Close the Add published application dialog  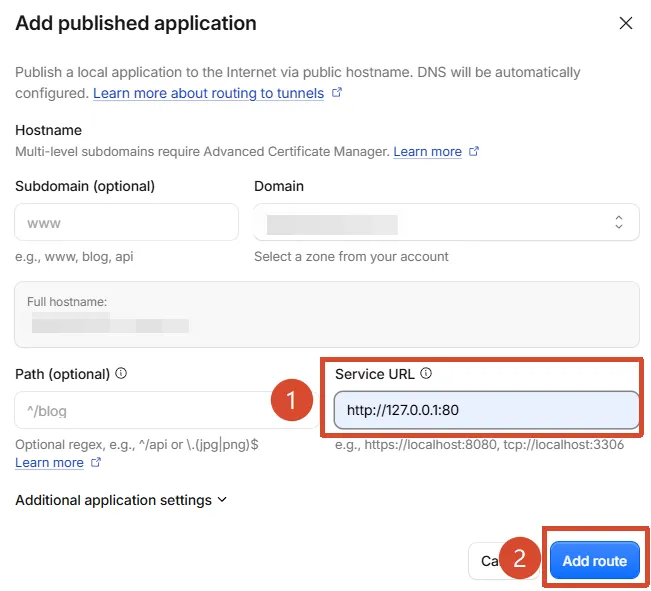pyautogui.click(x=626, y=23)
